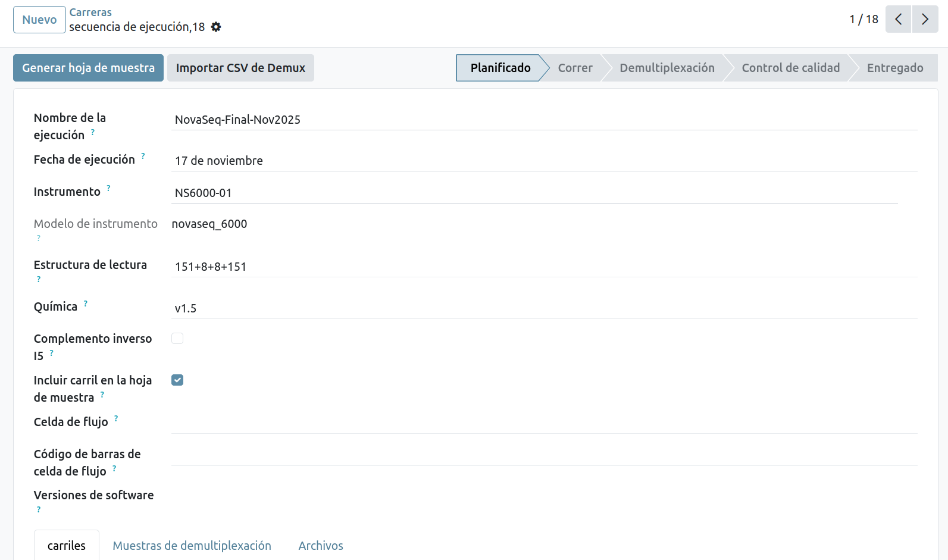Viewport: 948px width, 560px height.
Task: Click the Nombre de la ejecución input field
Action: click(x=543, y=120)
